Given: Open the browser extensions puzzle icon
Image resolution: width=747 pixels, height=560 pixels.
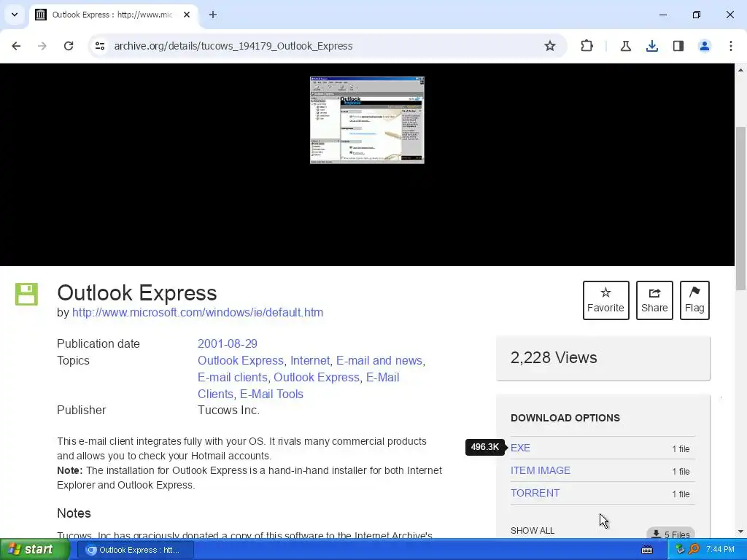Looking at the screenshot, I should 587,46.
